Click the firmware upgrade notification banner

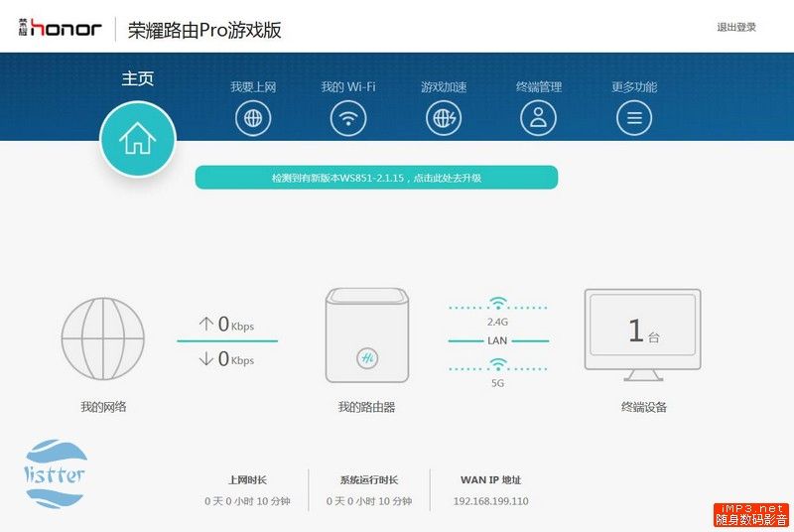click(376, 178)
